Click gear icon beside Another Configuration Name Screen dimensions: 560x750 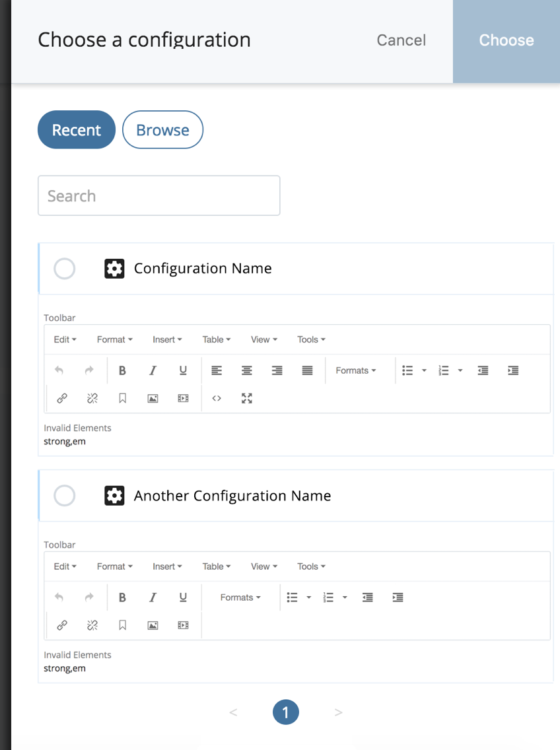114,496
